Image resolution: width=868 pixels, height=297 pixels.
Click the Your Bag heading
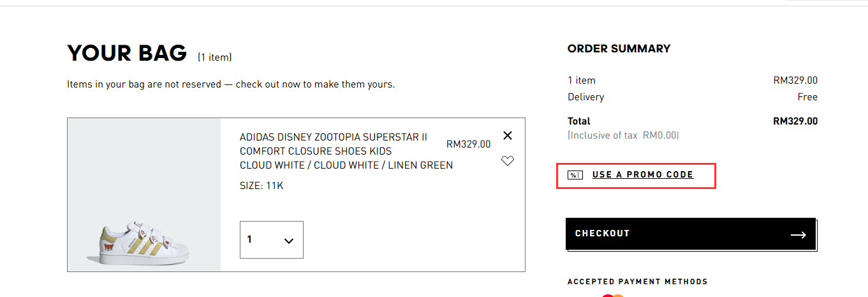(x=127, y=54)
